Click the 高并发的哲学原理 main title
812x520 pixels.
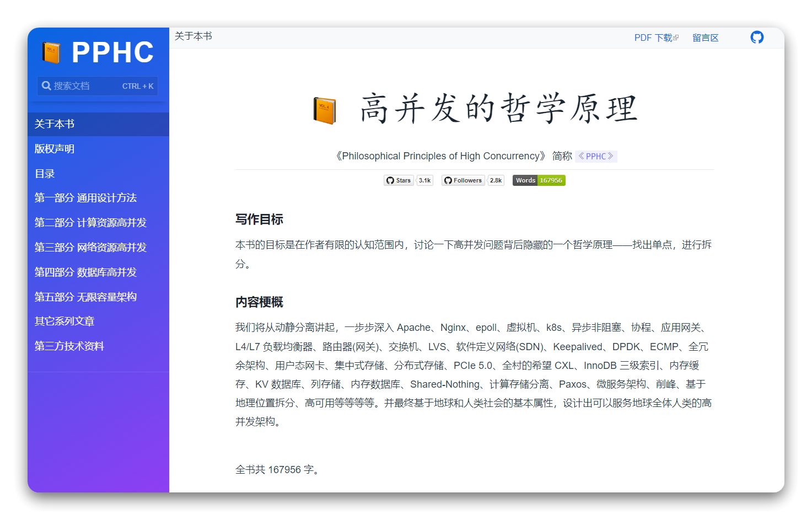499,109
